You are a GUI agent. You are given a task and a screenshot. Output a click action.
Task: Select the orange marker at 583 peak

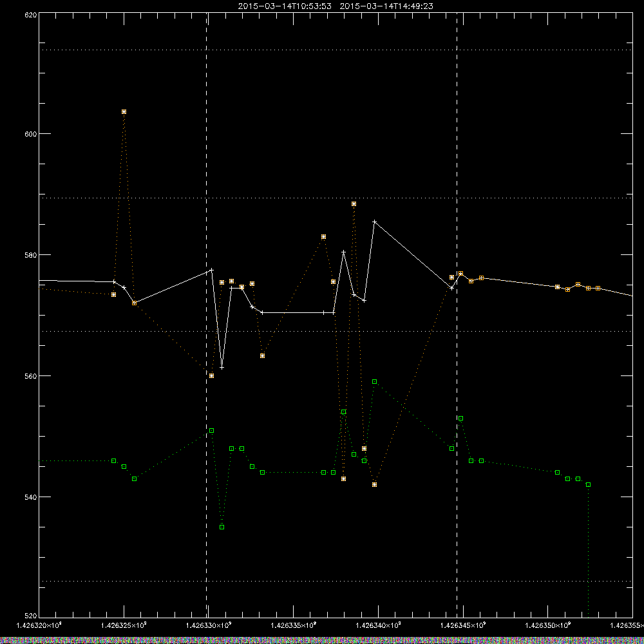point(324,237)
